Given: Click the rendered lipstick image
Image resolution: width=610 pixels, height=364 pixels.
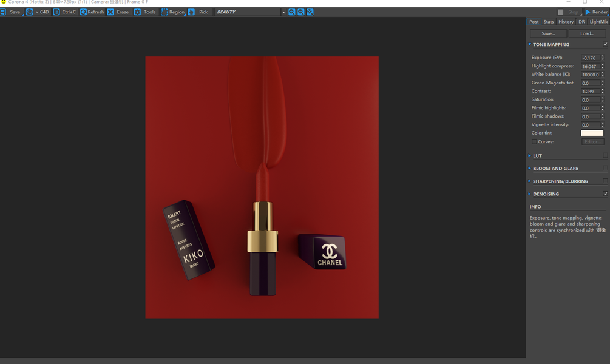Looking at the screenshot, I should (x=262, y=187).
